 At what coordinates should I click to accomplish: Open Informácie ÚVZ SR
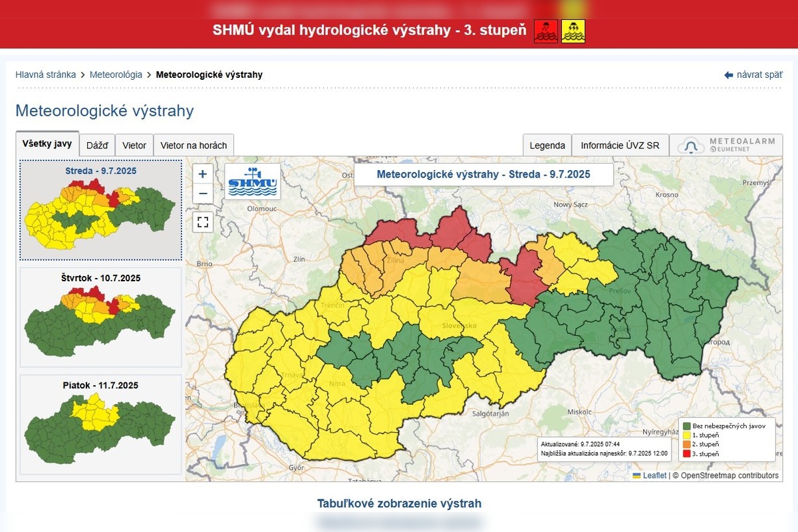coord(620,146)
